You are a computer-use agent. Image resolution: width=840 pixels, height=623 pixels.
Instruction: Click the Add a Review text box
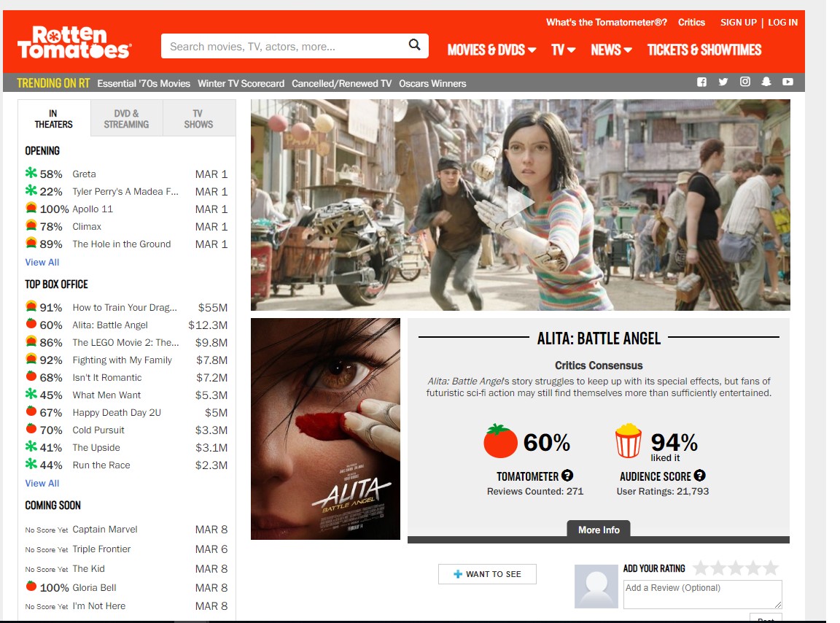[x=702, y=594]
